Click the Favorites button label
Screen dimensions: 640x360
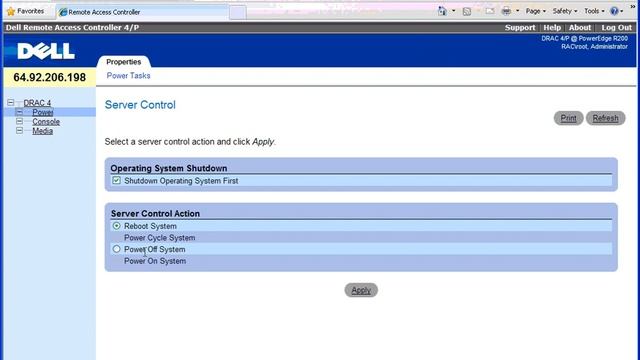click(x=31, y=11)
